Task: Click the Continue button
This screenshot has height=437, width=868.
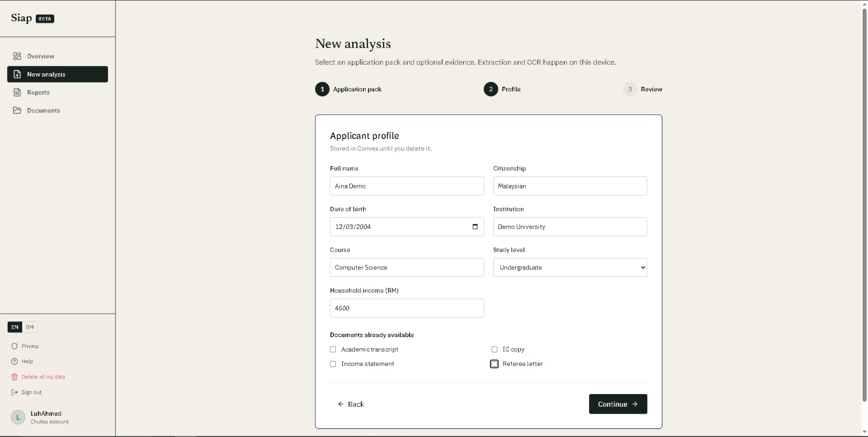Action: point(618,404)
